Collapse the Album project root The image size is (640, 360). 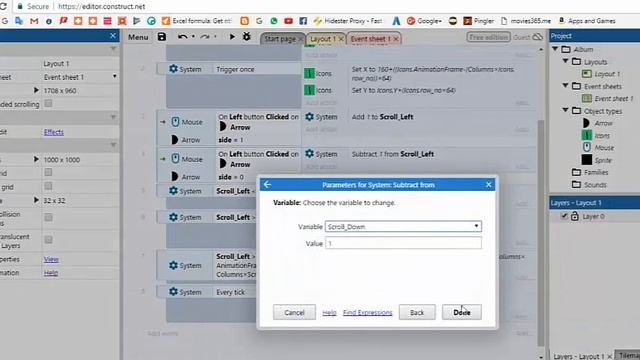(555, 49)
